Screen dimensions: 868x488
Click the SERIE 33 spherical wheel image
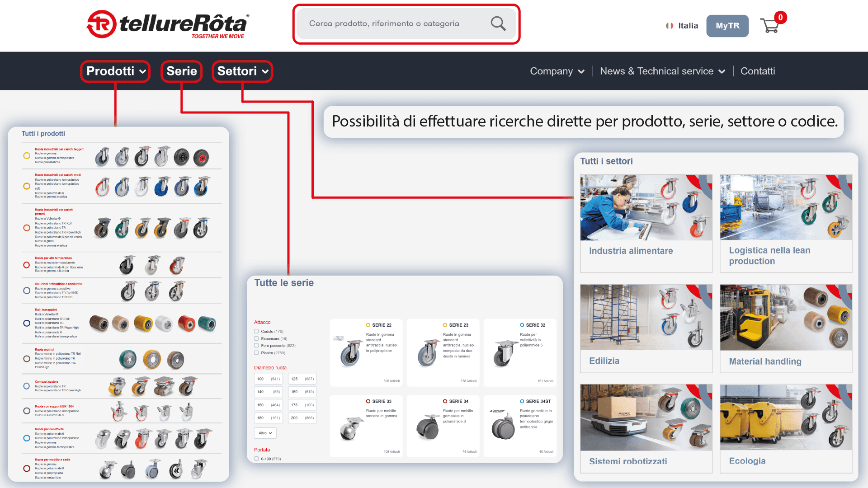point(351,428)
